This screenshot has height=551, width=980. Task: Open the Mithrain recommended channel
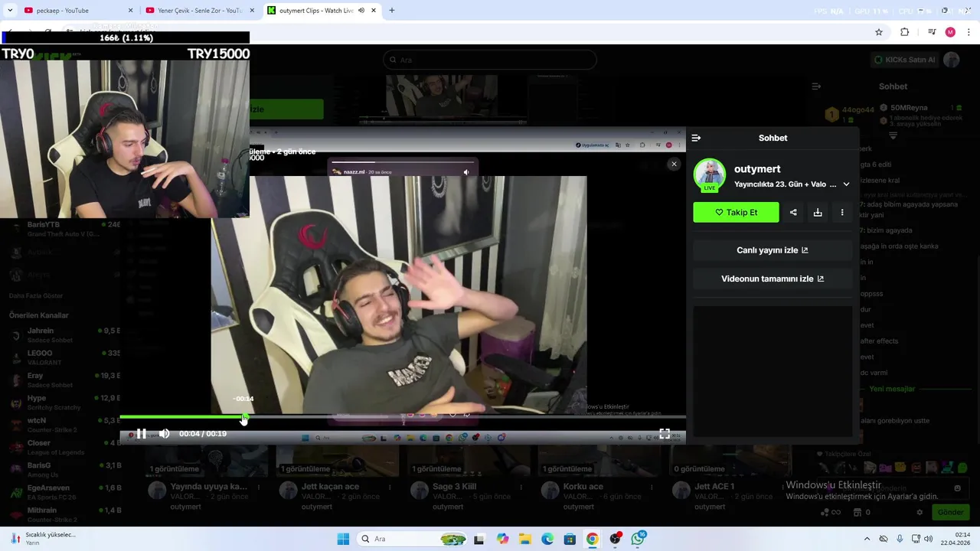coord(64,514)
